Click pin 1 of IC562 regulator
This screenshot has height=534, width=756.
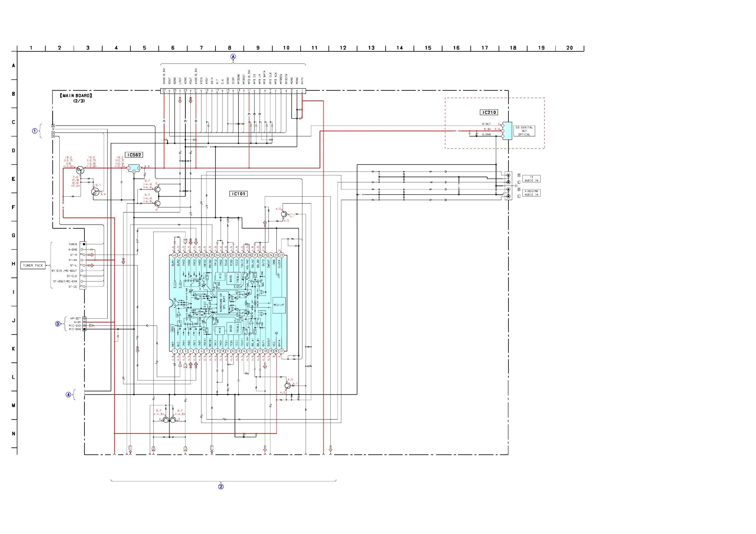pos(129,168)
